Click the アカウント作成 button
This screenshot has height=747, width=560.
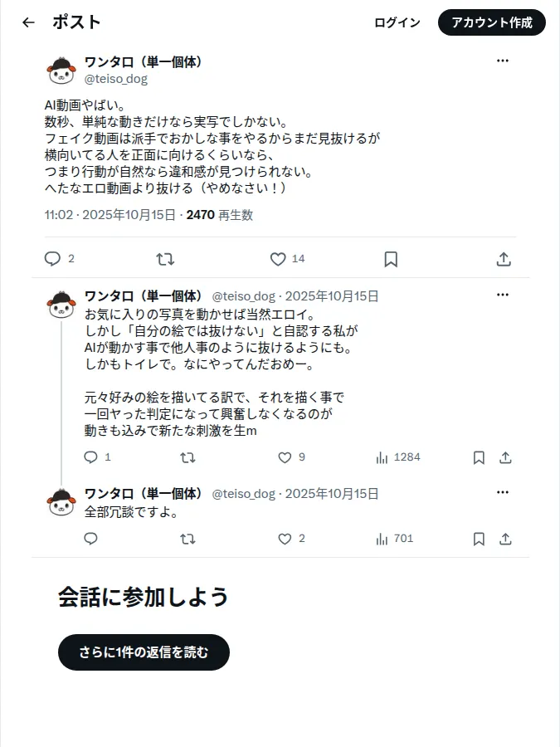(492, 22)
